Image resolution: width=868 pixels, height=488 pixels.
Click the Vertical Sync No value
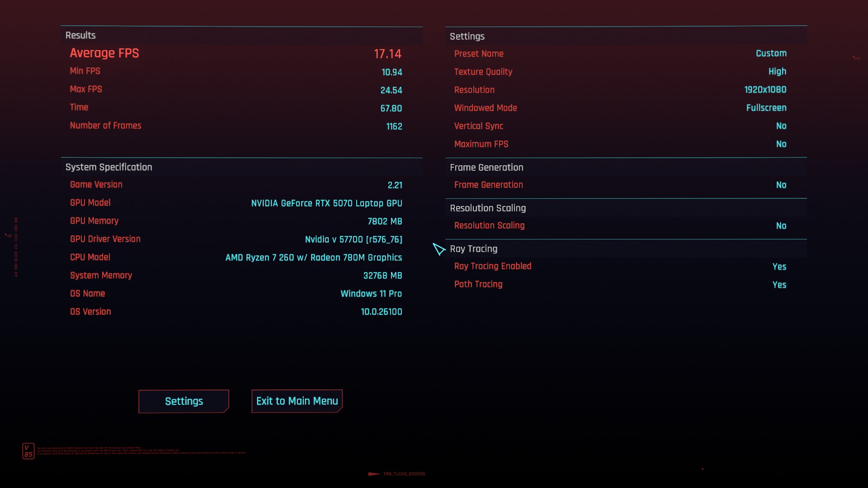(x=781, y=126)
